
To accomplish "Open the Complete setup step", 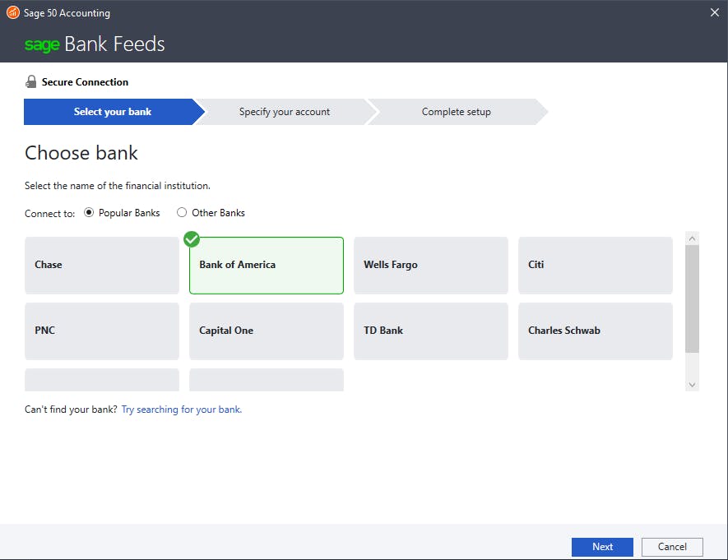I will click(x=456, y=111).
